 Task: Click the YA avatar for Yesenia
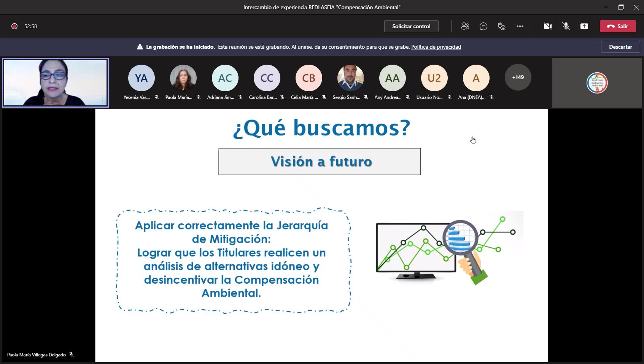[141, 78]
